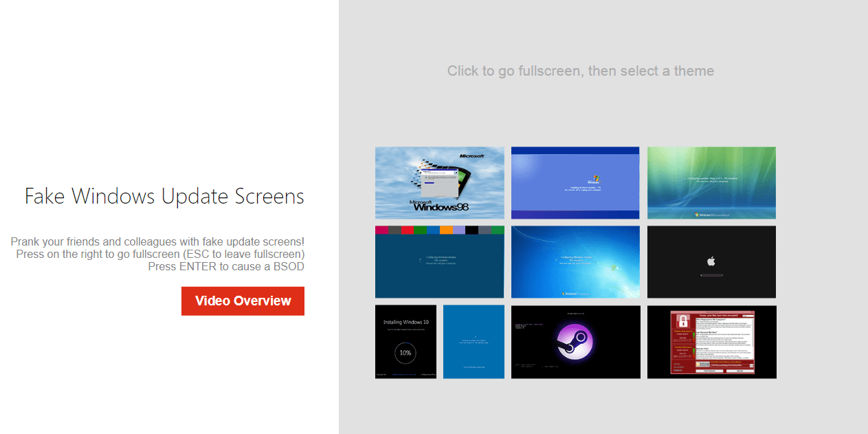Click the orange swatch in Windows 8 color strip
868x434 pixels.
tap(446, 230)
